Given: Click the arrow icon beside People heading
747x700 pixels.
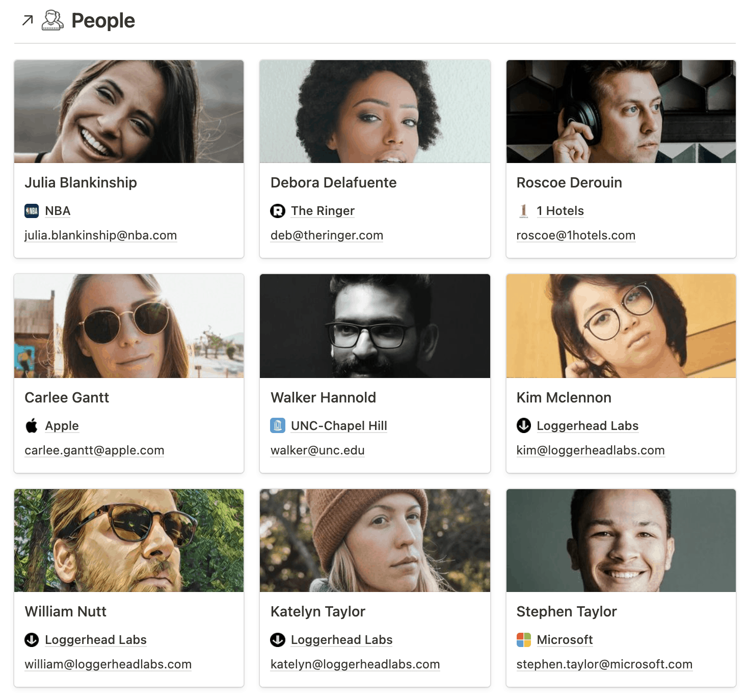Looking at the screenshot, I should pos(28,20).
